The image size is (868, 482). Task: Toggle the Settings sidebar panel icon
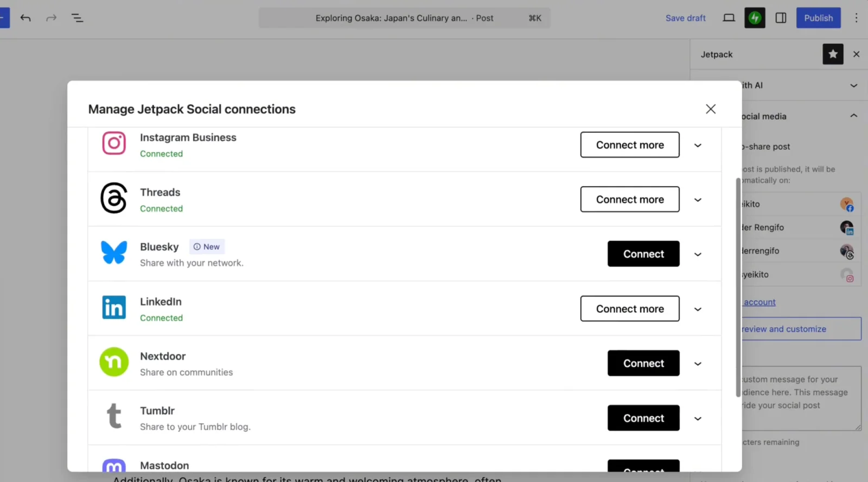pyautogui.click(x=781, y=18)
